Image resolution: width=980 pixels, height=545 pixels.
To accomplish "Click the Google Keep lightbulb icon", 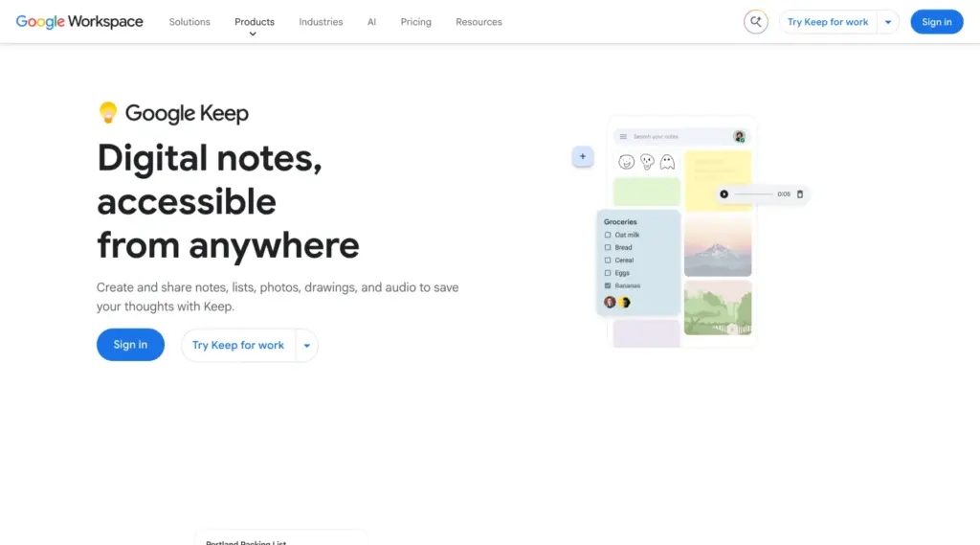I will click(x=108, y=113).
